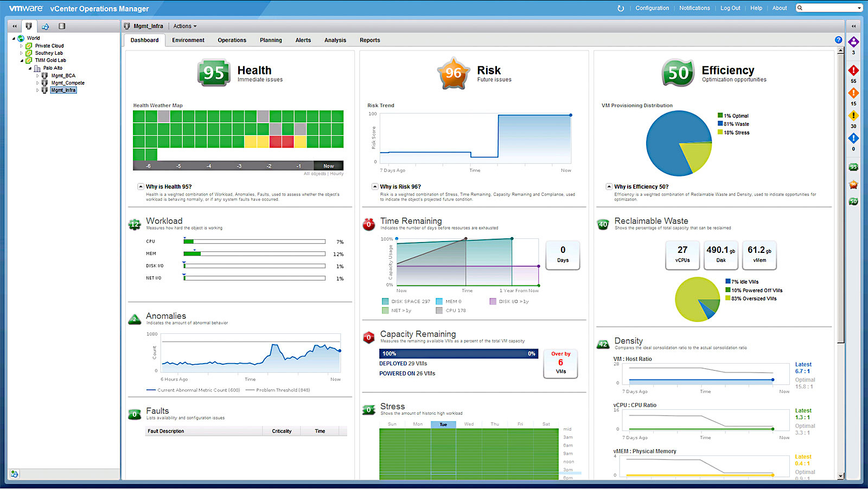
Task: Click the dashboard scrollbar down arrow
Action: pyautogui.click(x=841, y=476)
